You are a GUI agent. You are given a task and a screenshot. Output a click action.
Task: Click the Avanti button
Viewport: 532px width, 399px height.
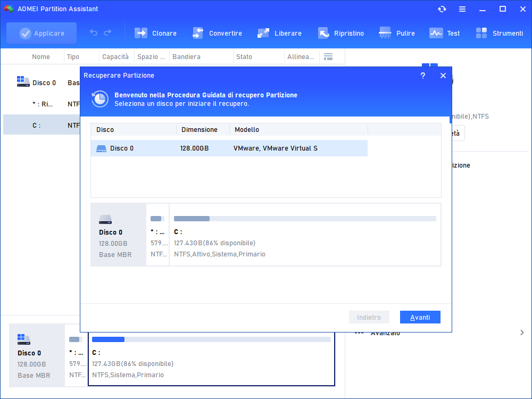(x=420, y=317)
